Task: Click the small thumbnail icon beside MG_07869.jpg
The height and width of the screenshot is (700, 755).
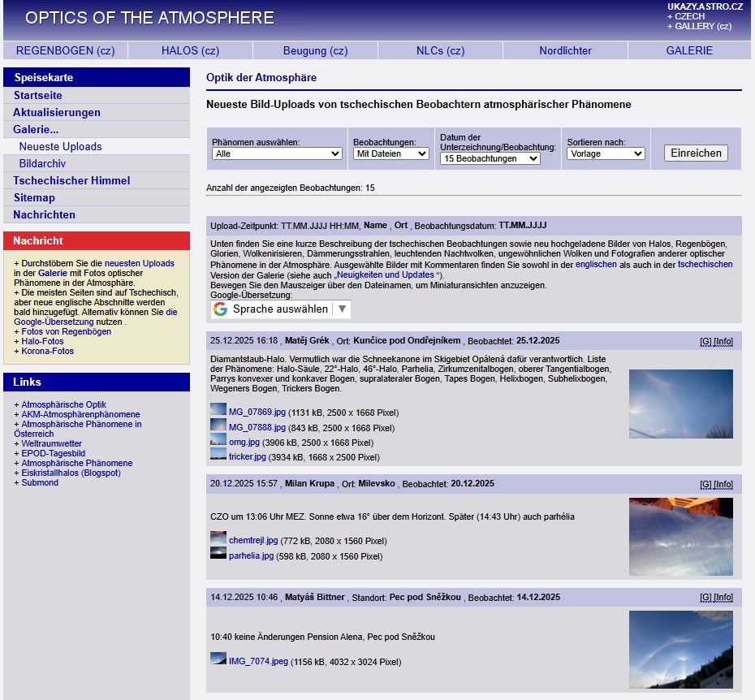Action: pos(218,410)
